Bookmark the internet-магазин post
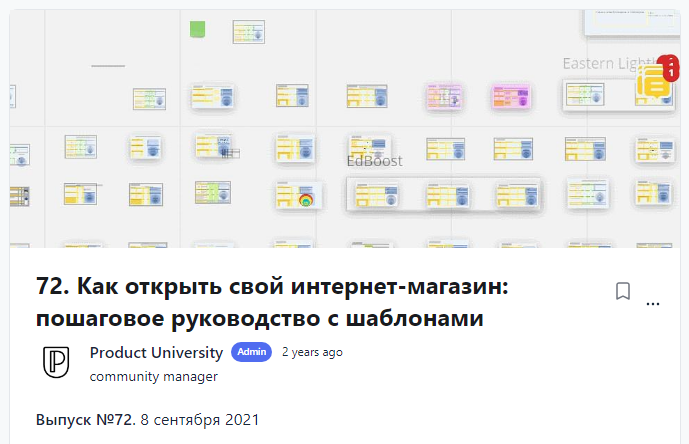The height and width of the screenshot is (444, 689). pos(622,291)
